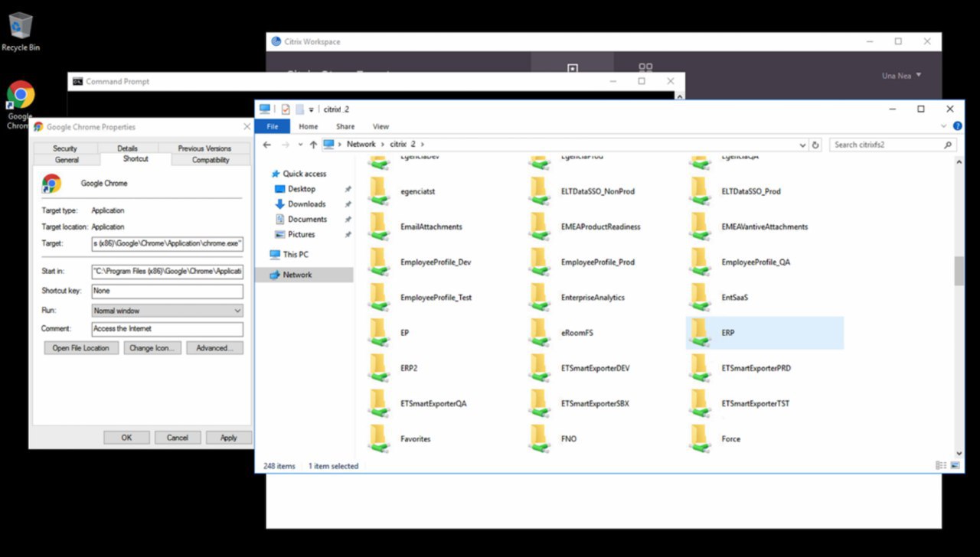Expand the Explorer ribbon chevron
This screenshot has width=980, height=557.
click(944, 126)
